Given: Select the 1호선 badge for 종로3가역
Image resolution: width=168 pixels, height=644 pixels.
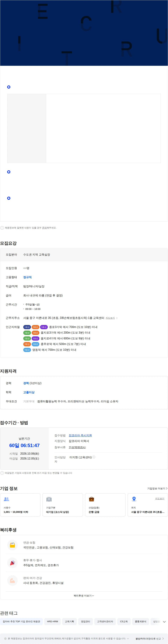Looking at the screenshot, I should click(x=27, y=327).
